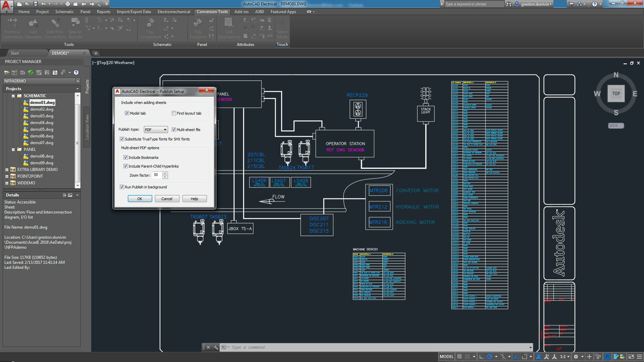The width and height of the screenshot is (644, 362).
Task: Uncheck the Model tab checkbox
Action: point(127,113)
